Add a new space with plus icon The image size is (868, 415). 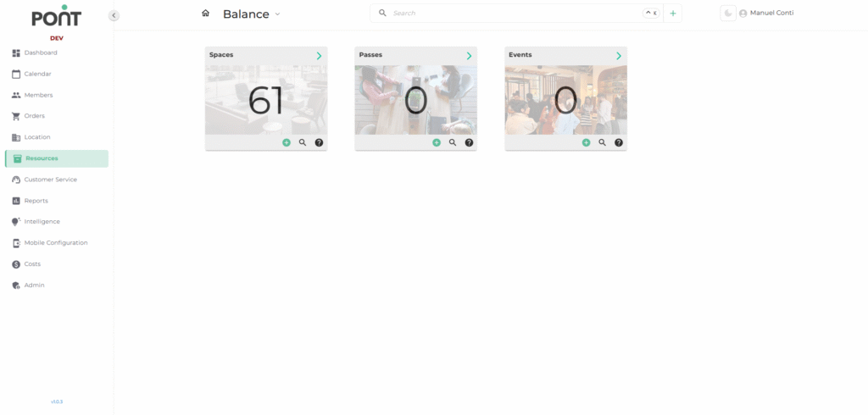(x=287, y=143)
